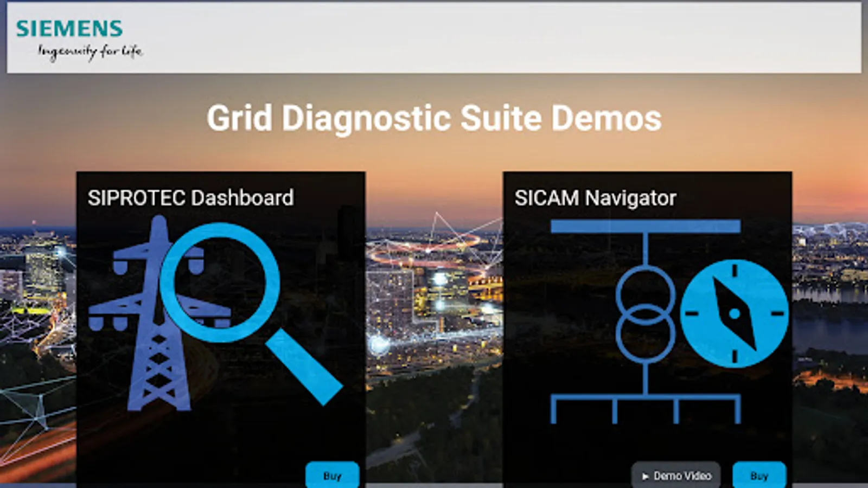The image size is (868, 488).
Task: Open the SIPROTEC Dashboard pylon and magnifier icon
Action: pos(215,313)
